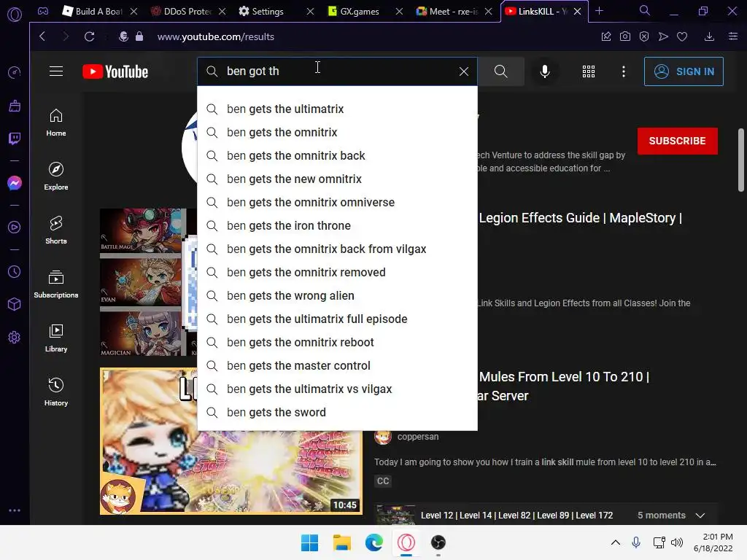Open Opera Easy Setup menu

click(x=733, y=36)
